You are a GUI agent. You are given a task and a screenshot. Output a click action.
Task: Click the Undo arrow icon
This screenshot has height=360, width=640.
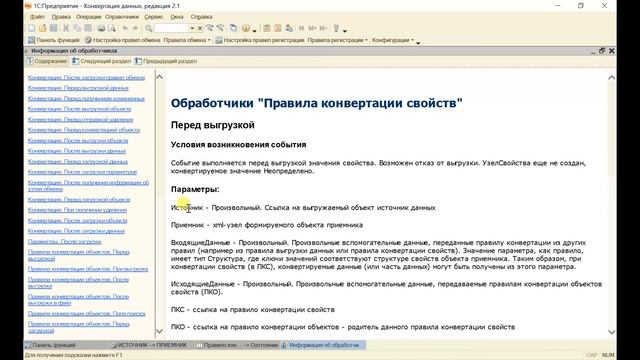click(x=125, y=28)
